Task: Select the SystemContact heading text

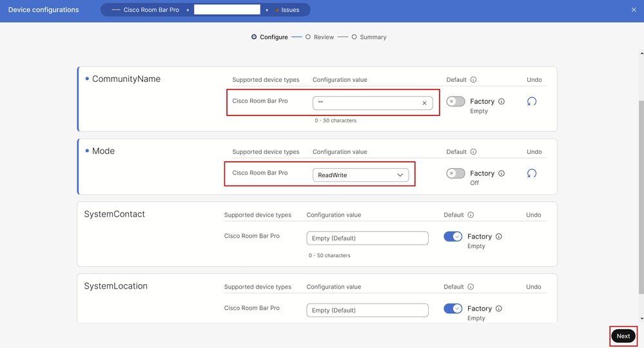Action: (115, 214)
